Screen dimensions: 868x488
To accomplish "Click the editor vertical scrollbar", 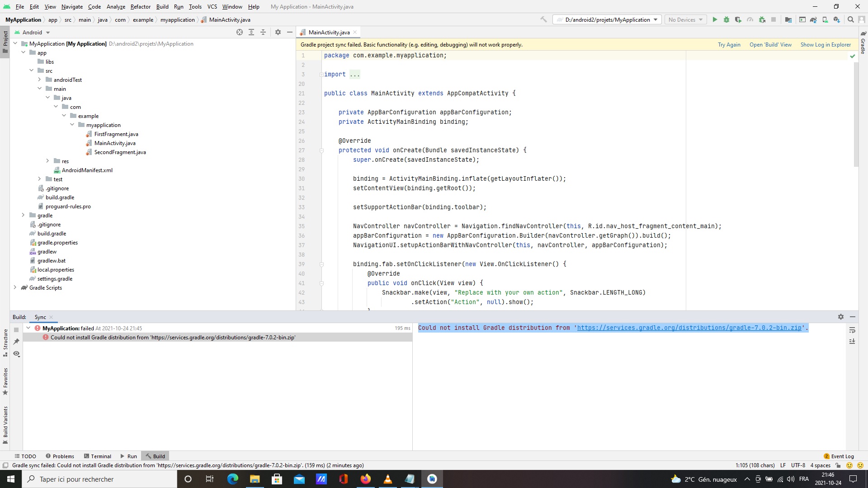I will point(856,114).
